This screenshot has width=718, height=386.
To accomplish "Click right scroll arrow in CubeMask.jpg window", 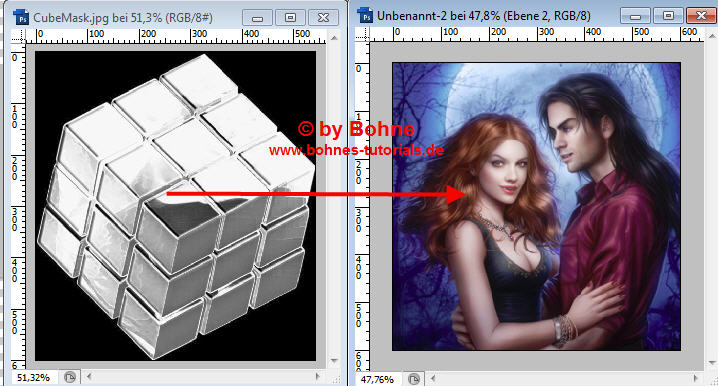I will click(317, 376).
